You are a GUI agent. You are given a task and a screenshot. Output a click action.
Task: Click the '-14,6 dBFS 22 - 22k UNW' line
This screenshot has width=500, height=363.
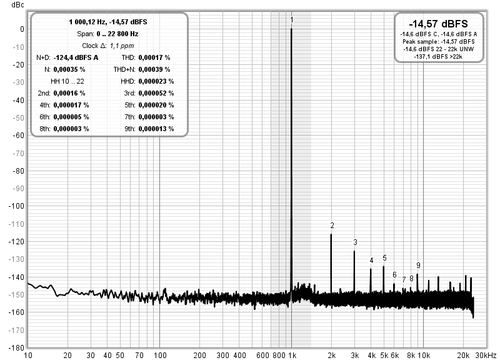438,49
